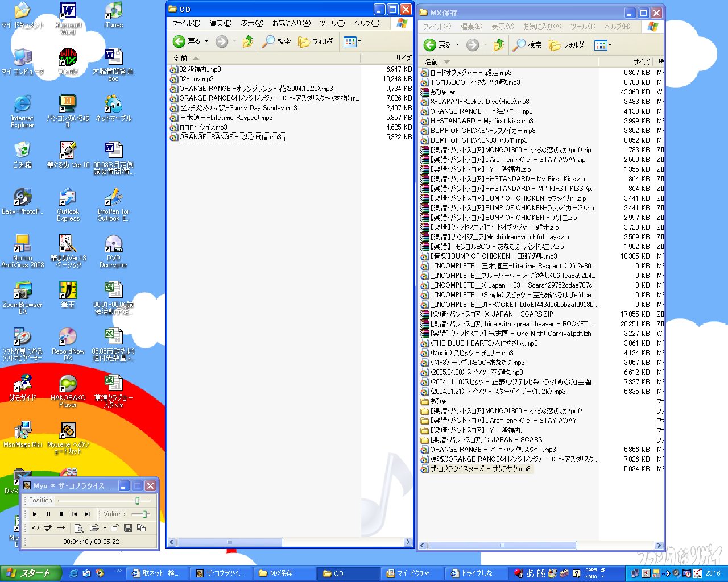Skip to next track in Myu

88,514
